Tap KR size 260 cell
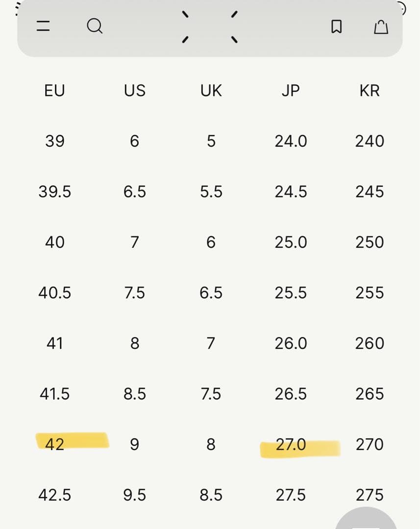 point(370,343)
